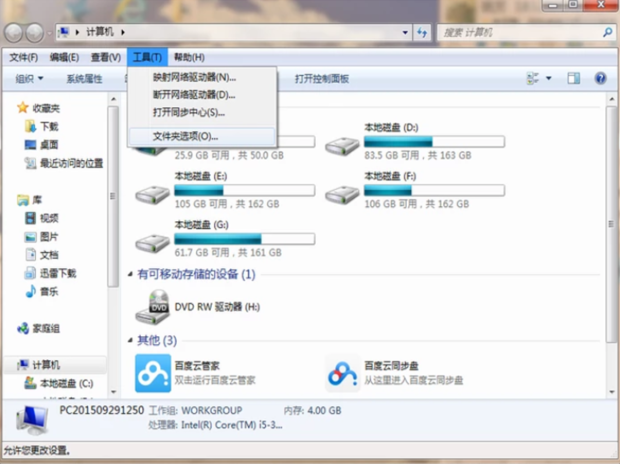
Task: Select local disk F: drive icon
Action: pos(342,195)
